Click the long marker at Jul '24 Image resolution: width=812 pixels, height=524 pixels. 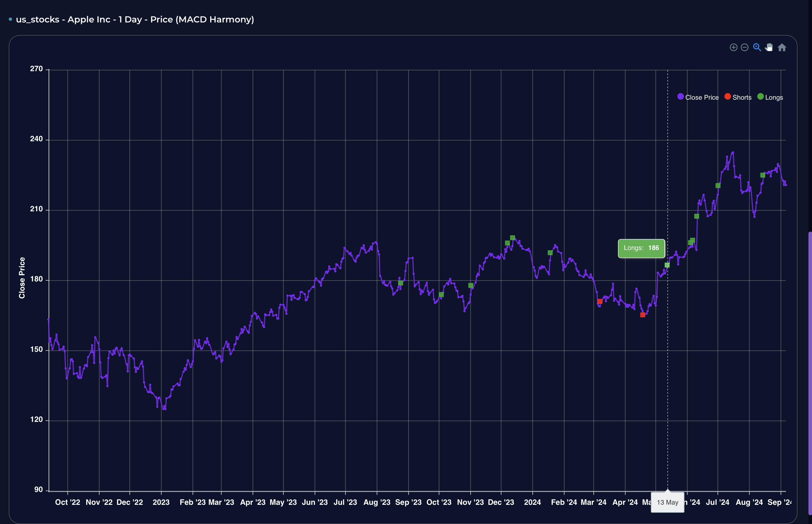pos(718,186)
